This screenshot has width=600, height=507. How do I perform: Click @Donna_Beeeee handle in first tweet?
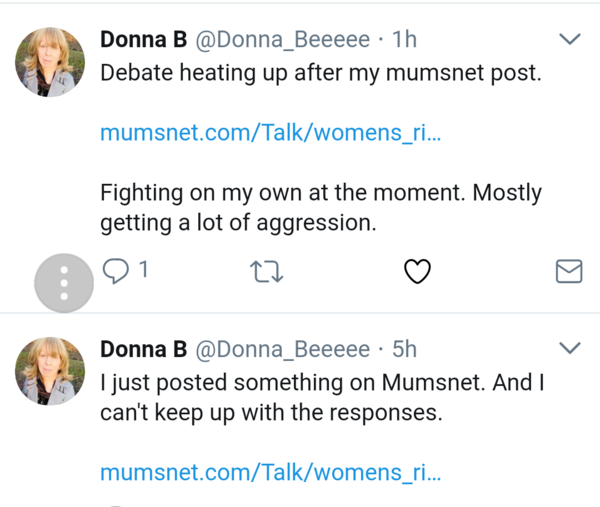click(x=280, y=40)
